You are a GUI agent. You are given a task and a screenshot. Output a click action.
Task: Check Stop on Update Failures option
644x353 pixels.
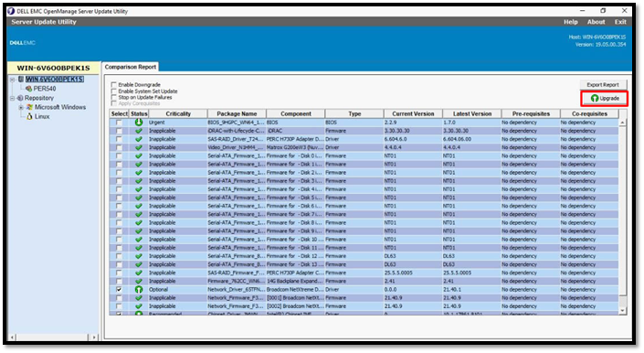pos(114,97)
